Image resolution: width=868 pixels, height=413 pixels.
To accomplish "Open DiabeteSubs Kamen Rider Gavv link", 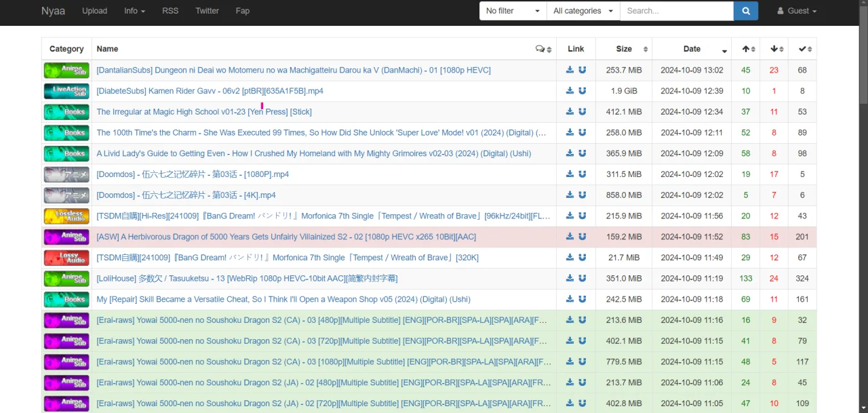I will (x=210, y=91).
